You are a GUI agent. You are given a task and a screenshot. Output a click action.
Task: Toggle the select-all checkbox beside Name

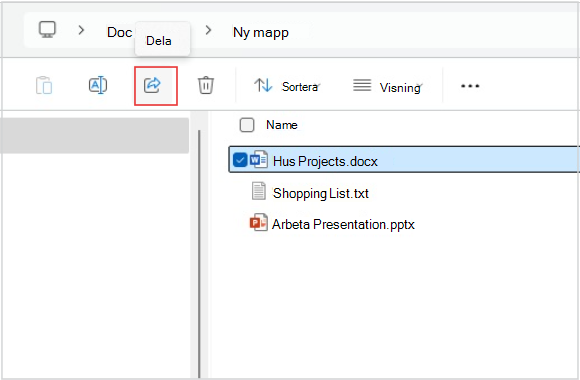tap(247, 125)
